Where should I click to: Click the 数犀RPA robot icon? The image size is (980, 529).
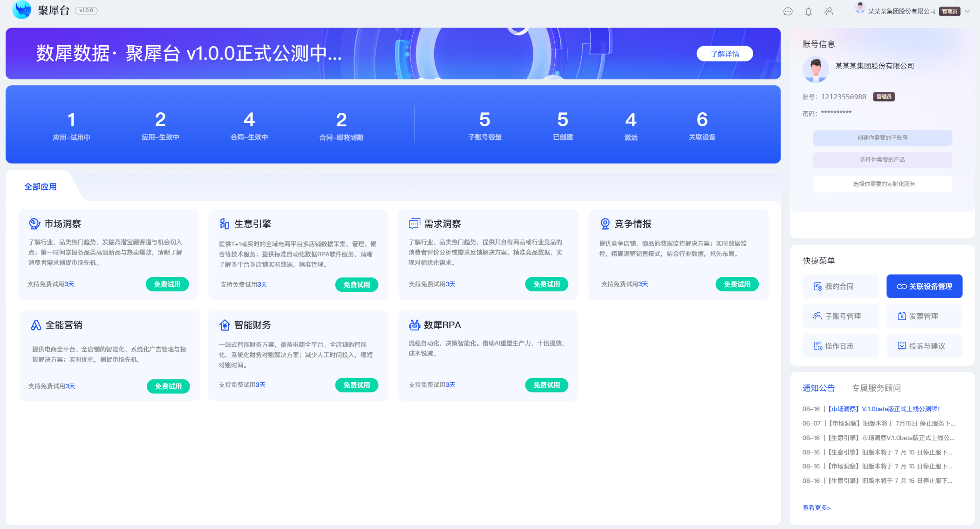414,325
